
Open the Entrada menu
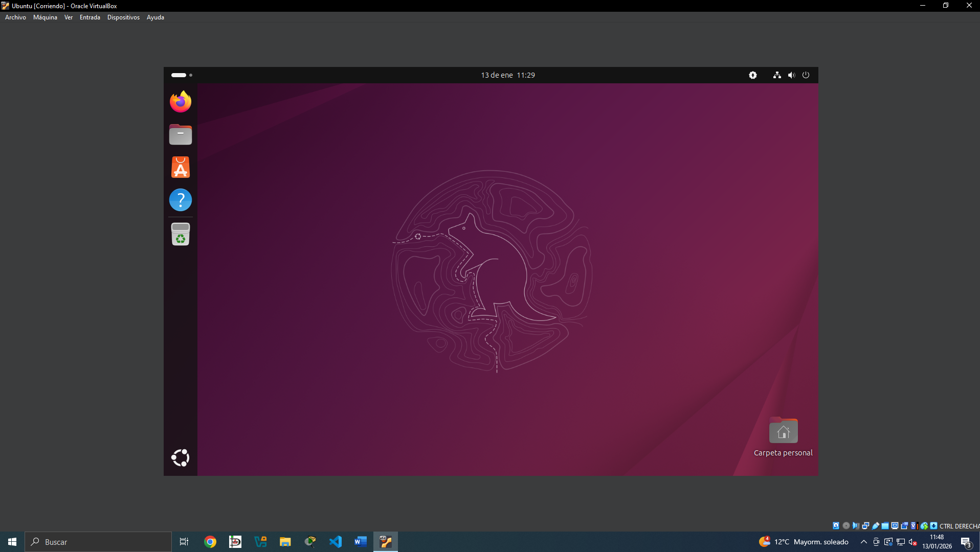[90, 17]
